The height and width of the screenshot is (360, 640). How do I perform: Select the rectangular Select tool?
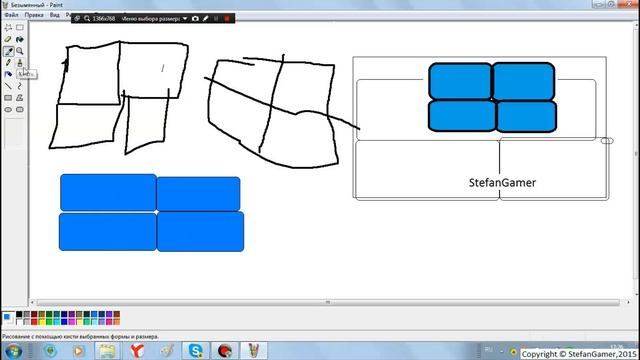20,28
